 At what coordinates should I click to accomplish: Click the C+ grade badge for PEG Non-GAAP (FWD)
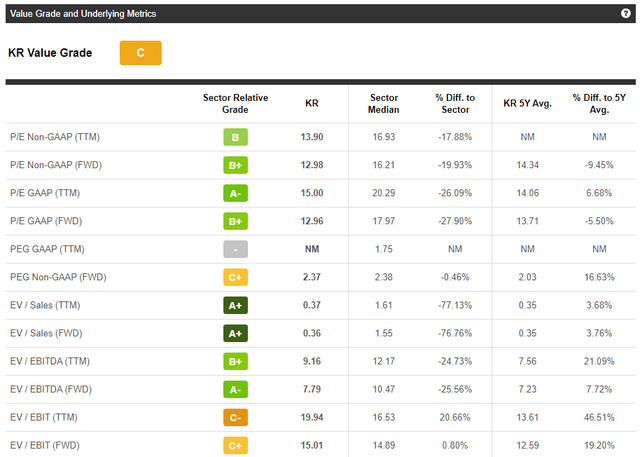[235, 277]
